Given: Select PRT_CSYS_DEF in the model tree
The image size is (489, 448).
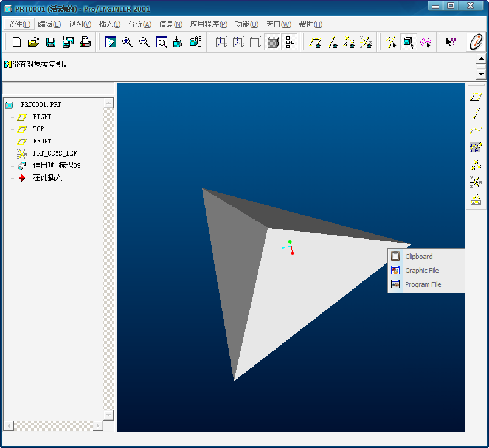Looking at the screenshot, I should (x=55, y=153).
